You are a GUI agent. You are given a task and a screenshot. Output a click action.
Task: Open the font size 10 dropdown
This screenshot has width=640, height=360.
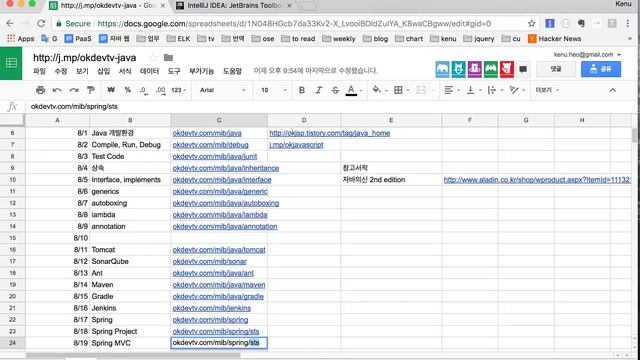point(273,90)
